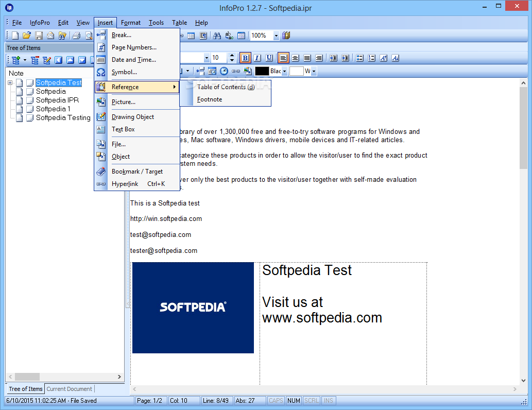This screenshot has height=410, width=532.
Task: Select the Softpedia Testing tree item
Action: click(x=63, y=118)
